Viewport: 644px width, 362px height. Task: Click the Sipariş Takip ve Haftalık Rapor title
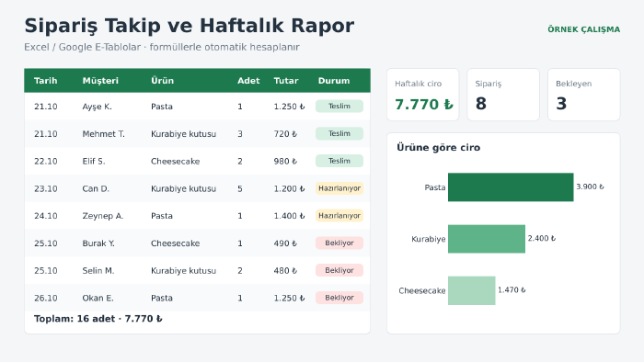point(189,26)
